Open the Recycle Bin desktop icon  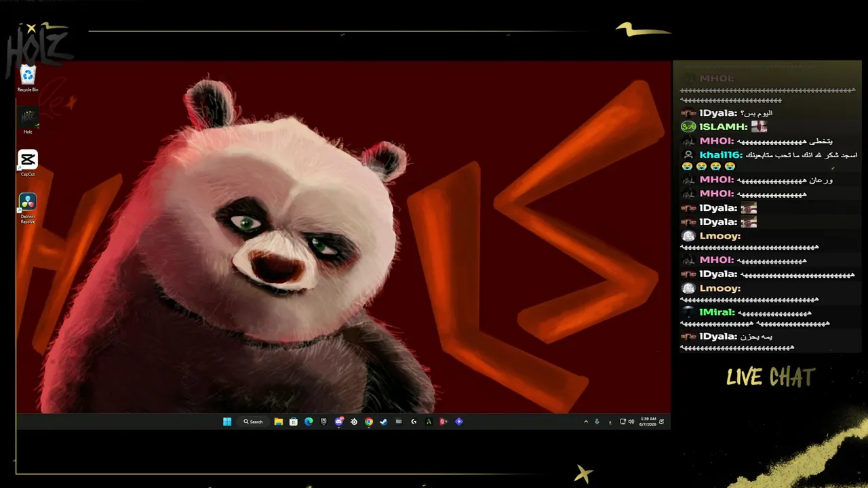pyautogui.click(x=28, y=79)
